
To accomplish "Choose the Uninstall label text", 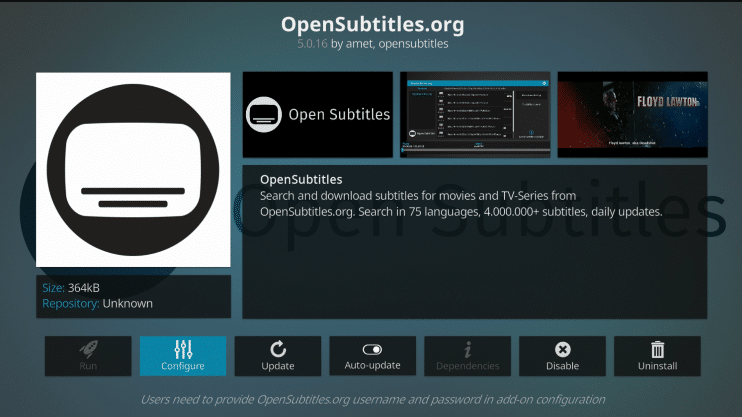I will 657,366.
